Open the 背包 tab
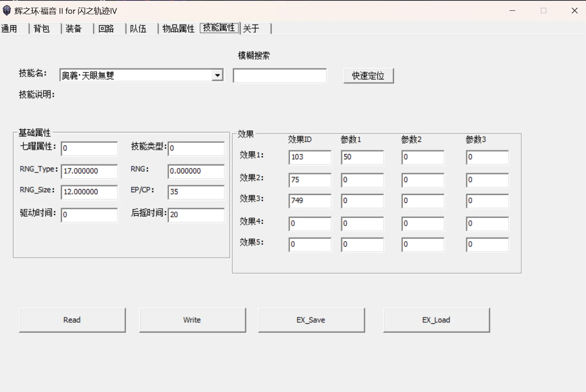586x392 pixels. (41, 29)
